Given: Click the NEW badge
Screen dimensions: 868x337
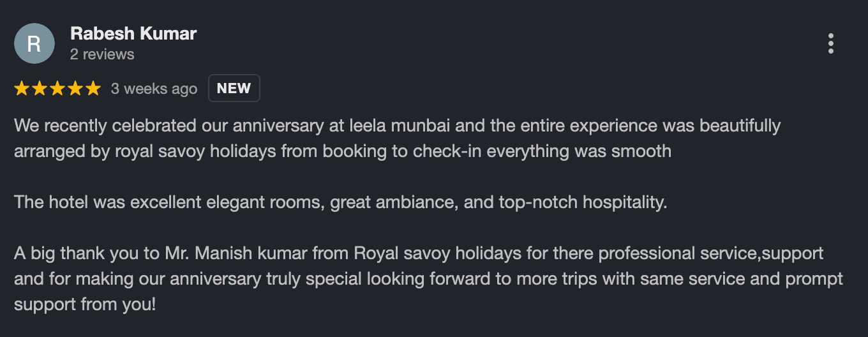Looking at the screenshot, I should pos(234,89).
